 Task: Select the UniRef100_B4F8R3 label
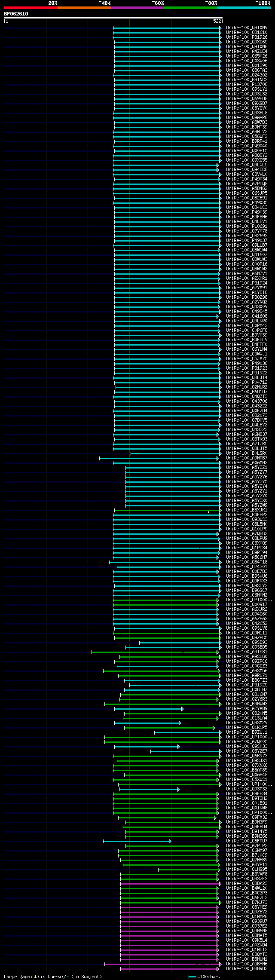click(x=247, y=515)
